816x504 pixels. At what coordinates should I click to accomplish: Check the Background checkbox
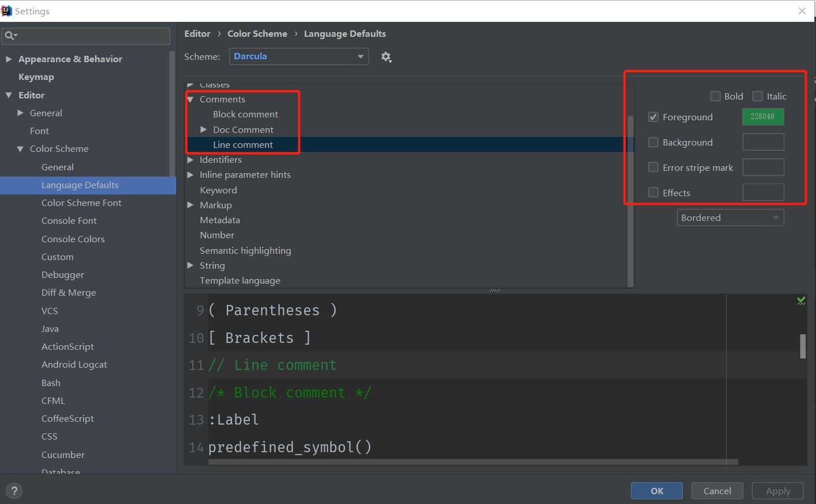tap(653, 142)
